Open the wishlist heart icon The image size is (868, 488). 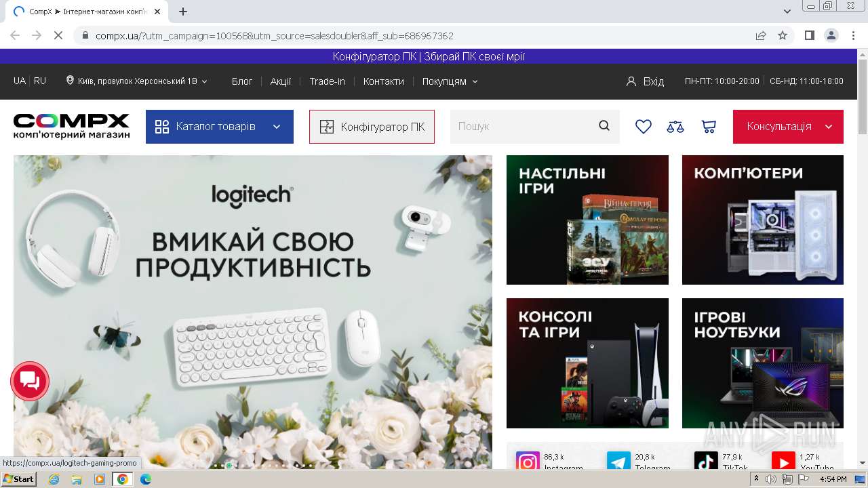click(x=643, y=127)
